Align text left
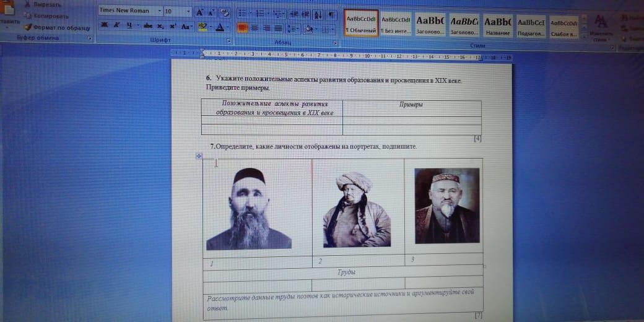This screenshot has width=644, height=322. click(x=243, y=28)
